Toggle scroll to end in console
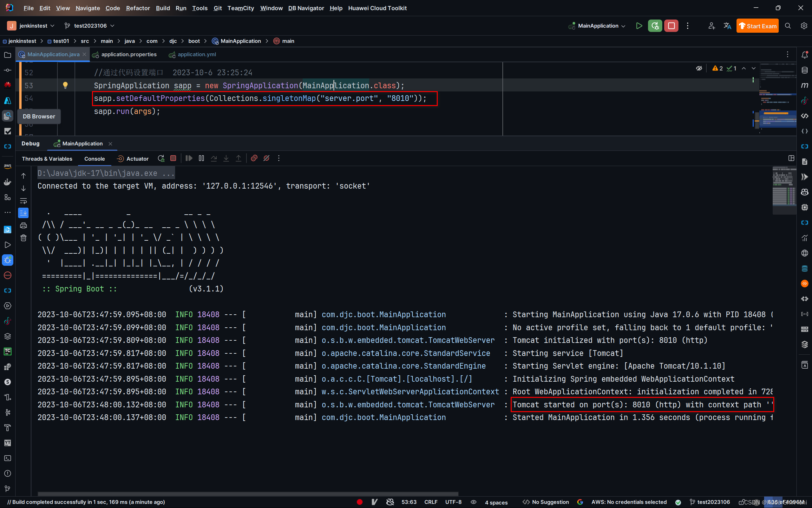This screenshot has height=508, width=812. 23,213
